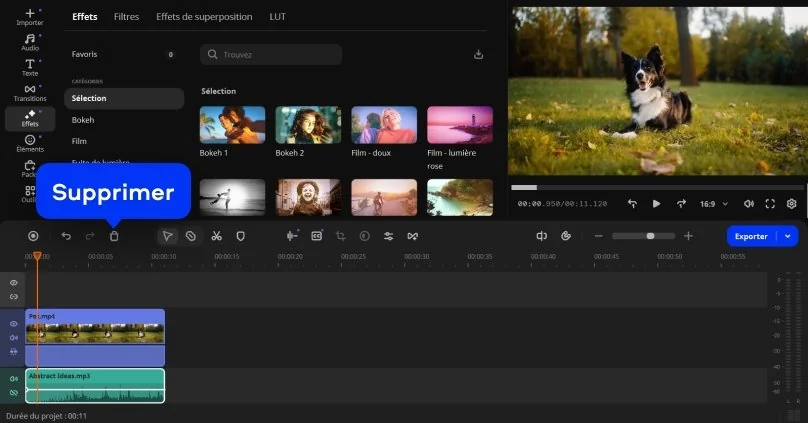The width and height of the screenshot is (808, 423).
Task: Expand the Exporter dropdown arrow
Action: click(788, 236)
